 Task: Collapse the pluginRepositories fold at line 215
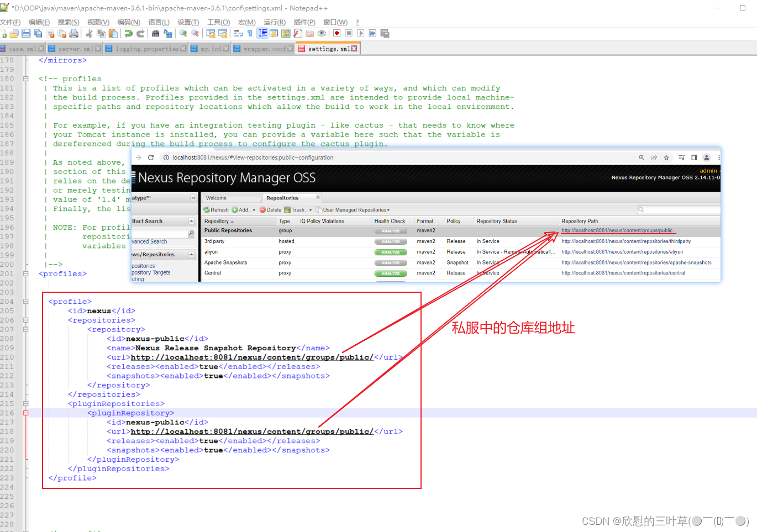pos(25,404)
